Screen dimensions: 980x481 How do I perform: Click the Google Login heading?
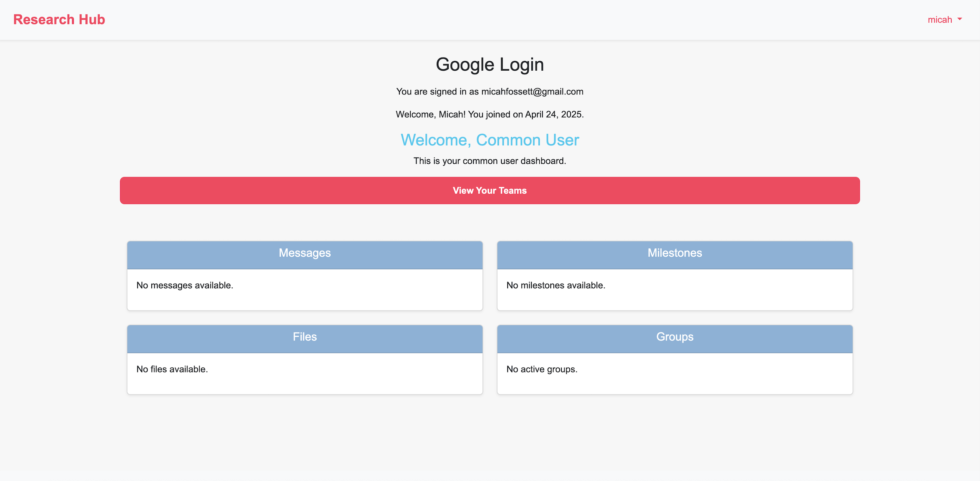click(x=490, y=65)
